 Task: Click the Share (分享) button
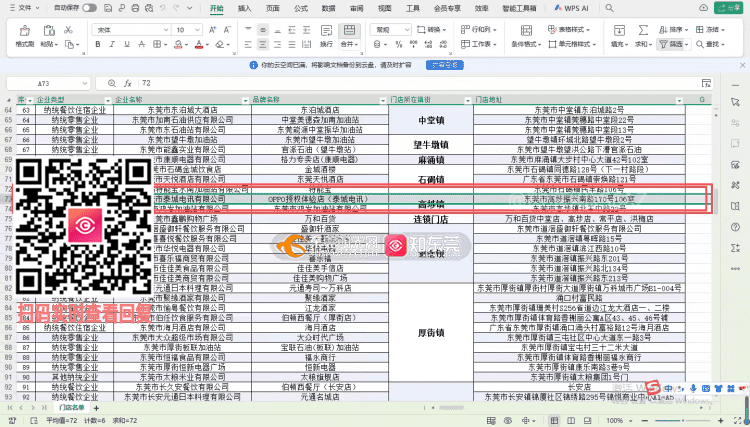click(727, 8)
